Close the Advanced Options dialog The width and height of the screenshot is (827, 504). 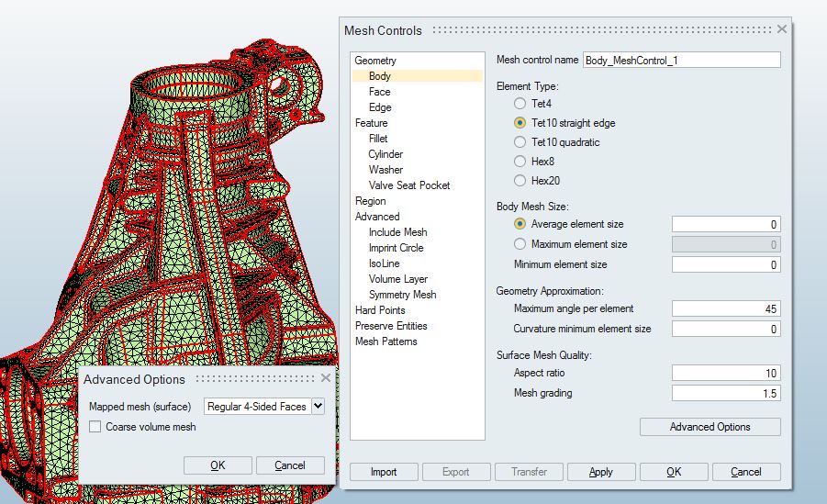click(x=326, y=378)
